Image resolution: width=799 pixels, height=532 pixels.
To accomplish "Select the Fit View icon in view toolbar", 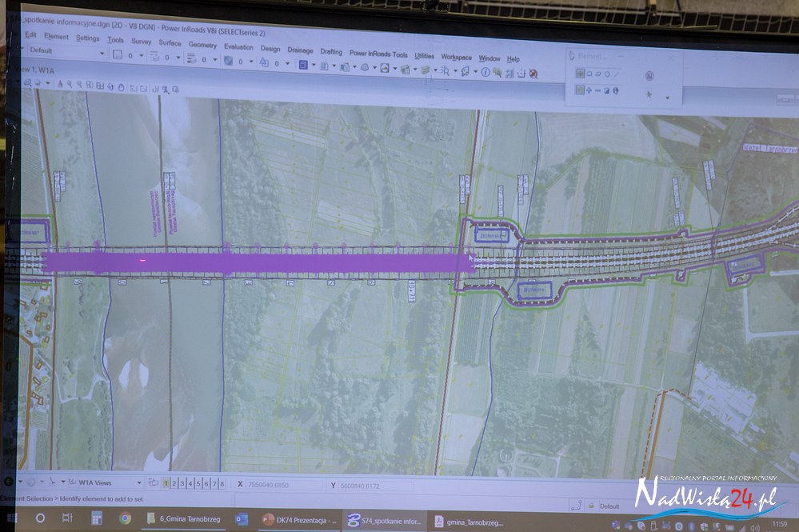I will (100, 86).
